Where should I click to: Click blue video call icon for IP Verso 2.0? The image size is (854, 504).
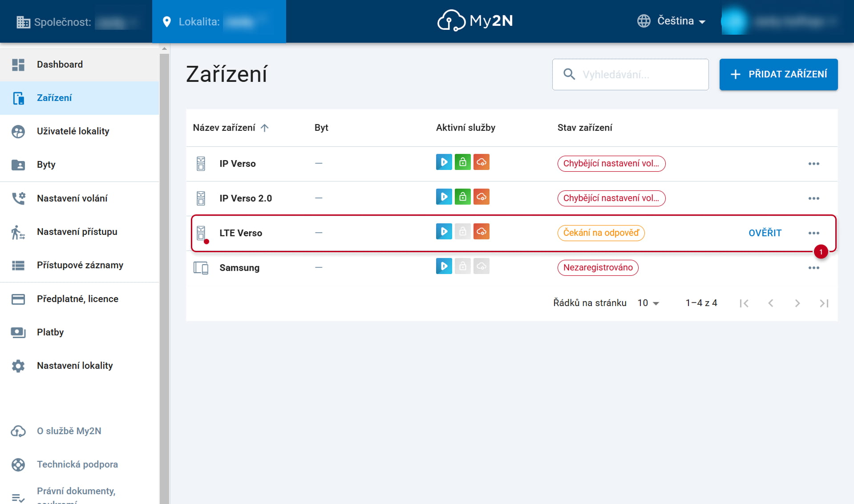coord(444,197)
